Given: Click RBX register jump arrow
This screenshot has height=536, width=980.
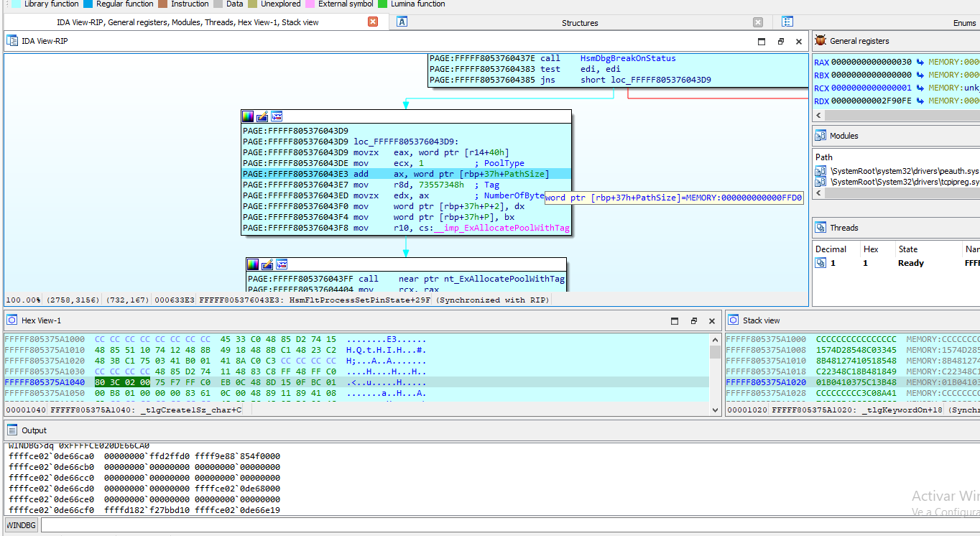Looking at the screenshot, I should pyautogui.click(x=920, y=75).
